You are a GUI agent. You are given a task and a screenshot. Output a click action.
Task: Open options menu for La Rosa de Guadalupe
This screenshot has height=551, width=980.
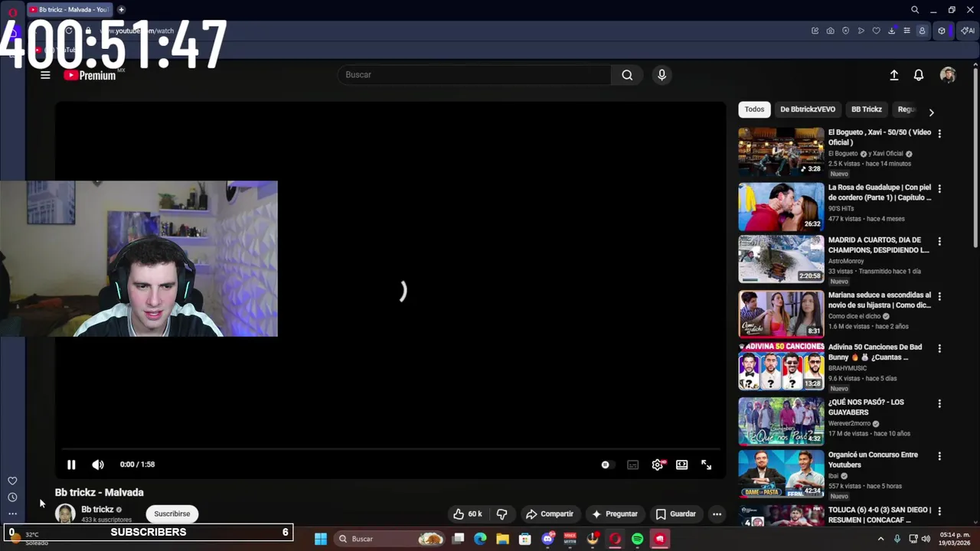click(x=939, y=188)
